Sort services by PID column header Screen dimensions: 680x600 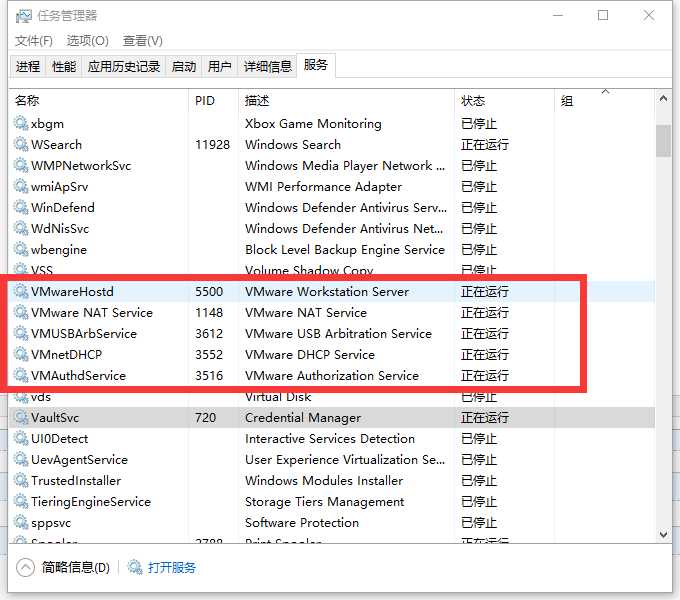click(x=213, y=101)
